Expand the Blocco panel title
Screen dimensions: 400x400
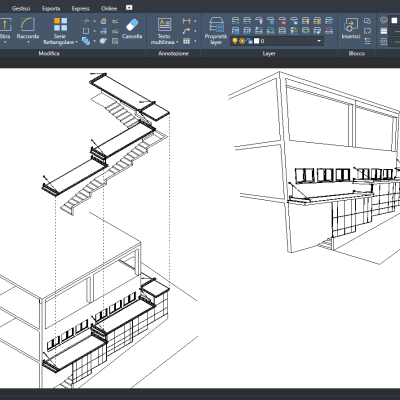(357, 53)
